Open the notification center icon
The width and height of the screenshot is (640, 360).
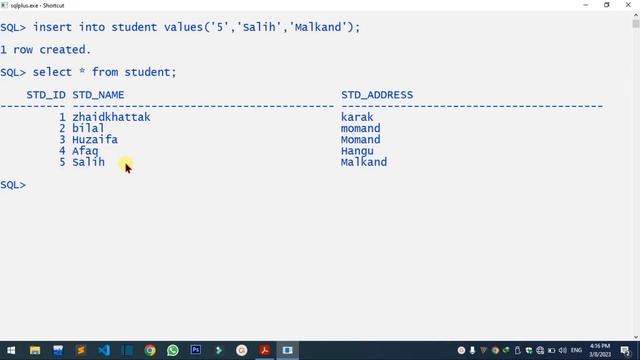pyautogui.click(x=625, y=351)
